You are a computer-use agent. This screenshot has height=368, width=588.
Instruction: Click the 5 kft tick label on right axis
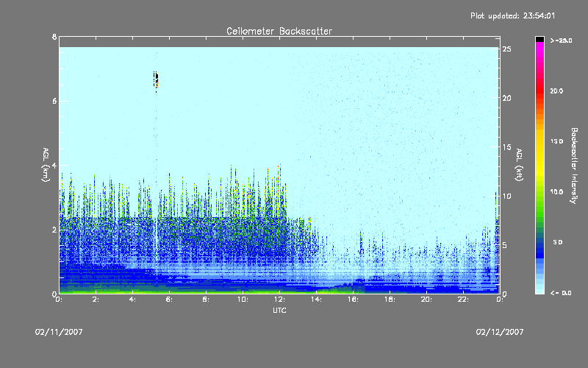(x=505, y=245)
